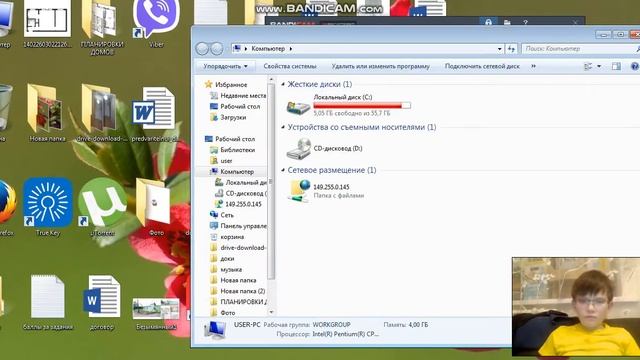Click the USER-PC computer icon in details pane
This screenshot has height=360, width=640.
(215, 330)
